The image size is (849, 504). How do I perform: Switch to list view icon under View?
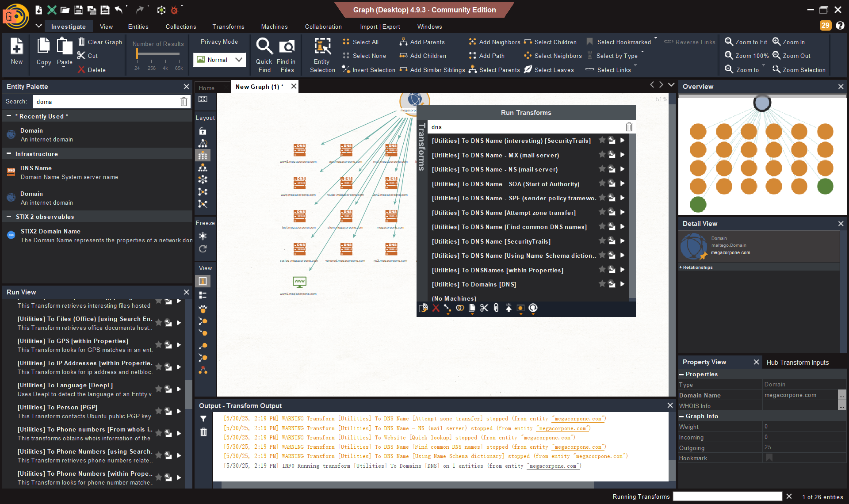click(203, 295)
